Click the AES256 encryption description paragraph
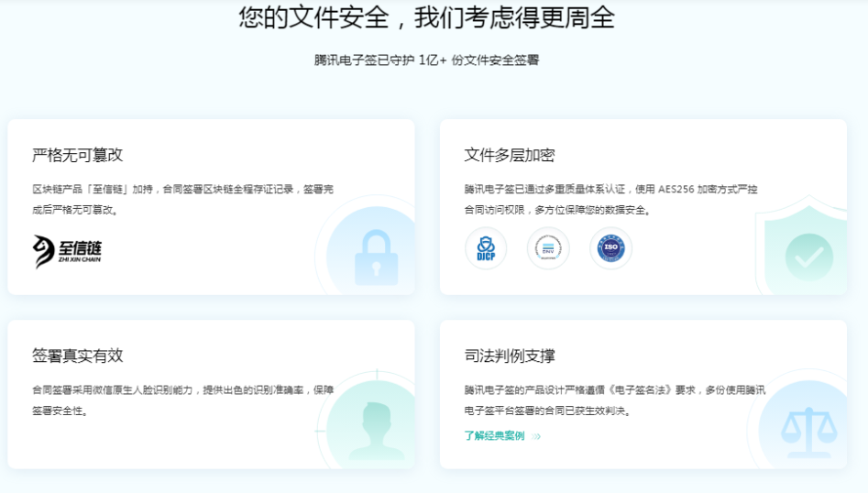 coord(610,199)
